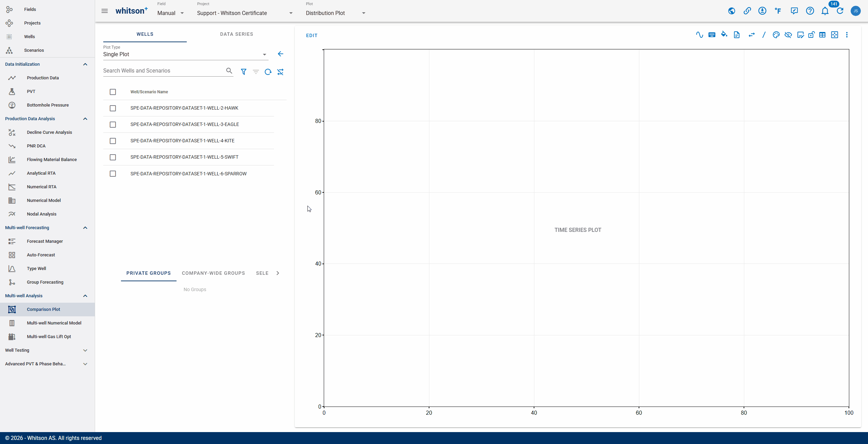Select the draw line slash tool
868x444 pixels.
(764, 35)
